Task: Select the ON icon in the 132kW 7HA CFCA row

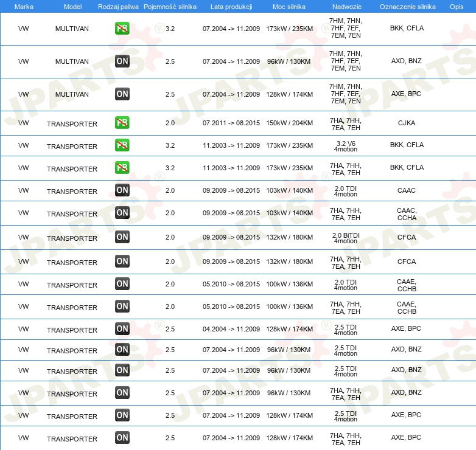Action: 122,261
